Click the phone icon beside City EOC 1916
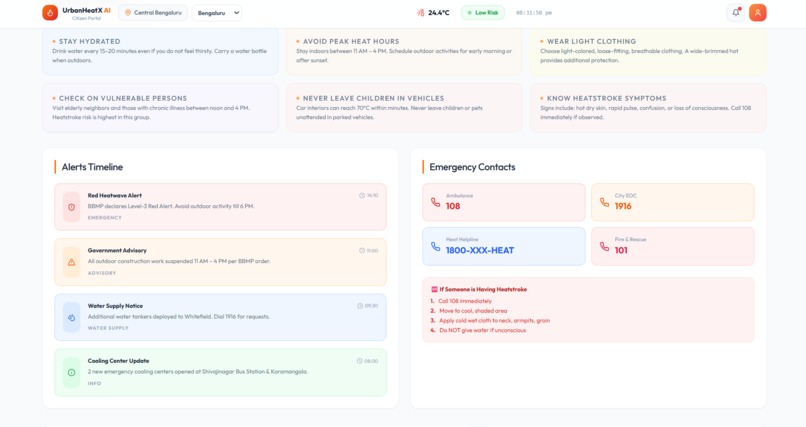Viewport: 806px width, 427px height. [x=604, y=202]
